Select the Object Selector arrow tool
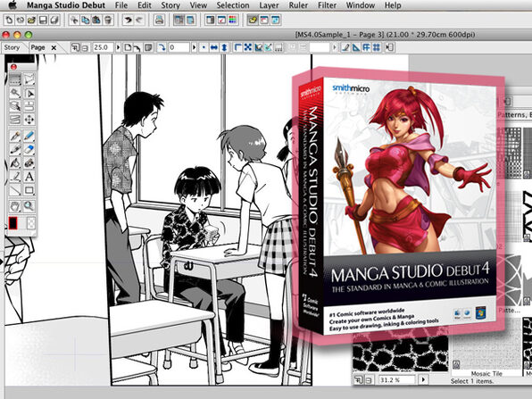Viewport: 532px width, 399px height. point(29,93)
